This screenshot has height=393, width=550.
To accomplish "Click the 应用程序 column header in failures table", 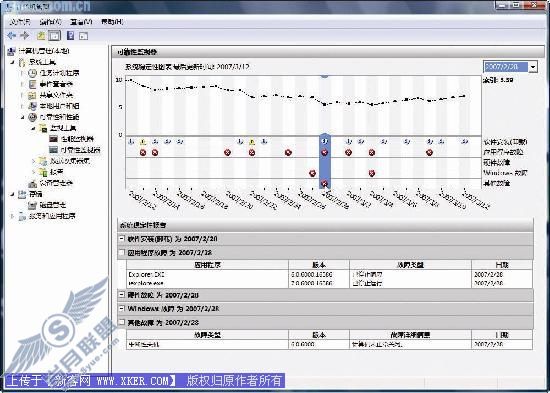I will (208, 265).
